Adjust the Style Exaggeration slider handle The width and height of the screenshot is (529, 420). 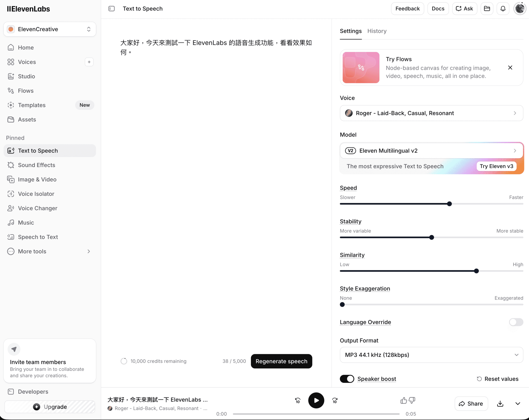click(x=342, y=305)
